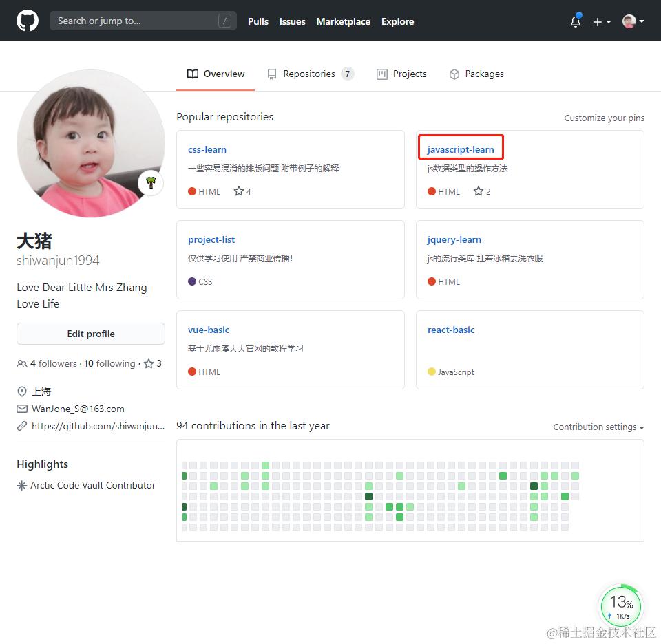Click Customize your pins

604,118
